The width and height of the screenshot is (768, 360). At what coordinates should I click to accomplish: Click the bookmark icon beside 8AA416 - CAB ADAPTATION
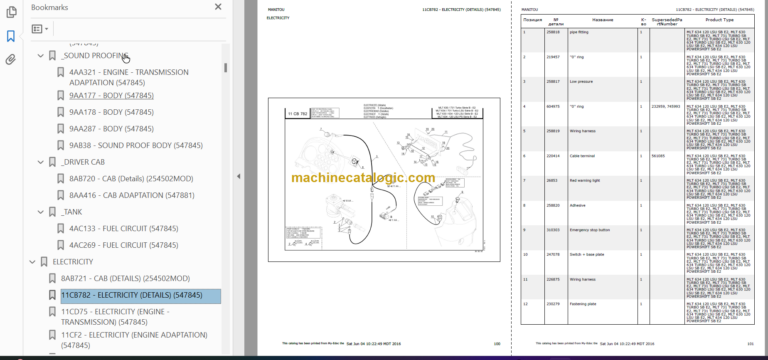coord(60,195)
